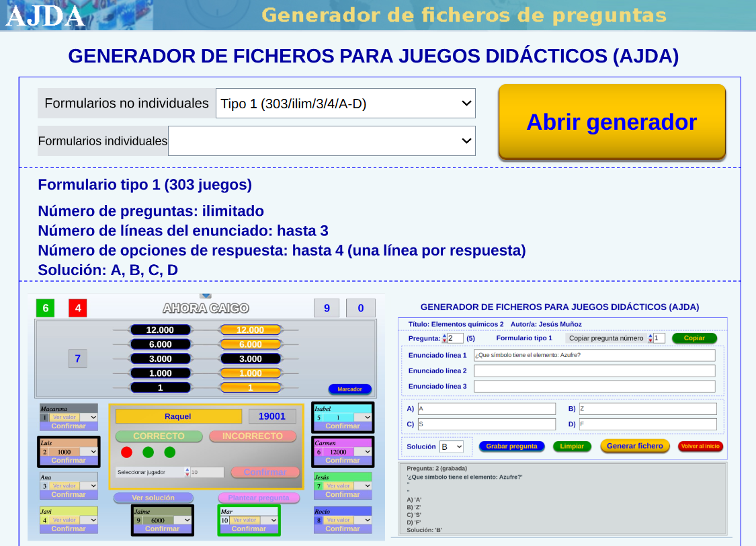Click the black 6.000 prize level
Image resolution: width=756 pixels, height=546 pixels.
pyautogui.click(x=160, y=344)
